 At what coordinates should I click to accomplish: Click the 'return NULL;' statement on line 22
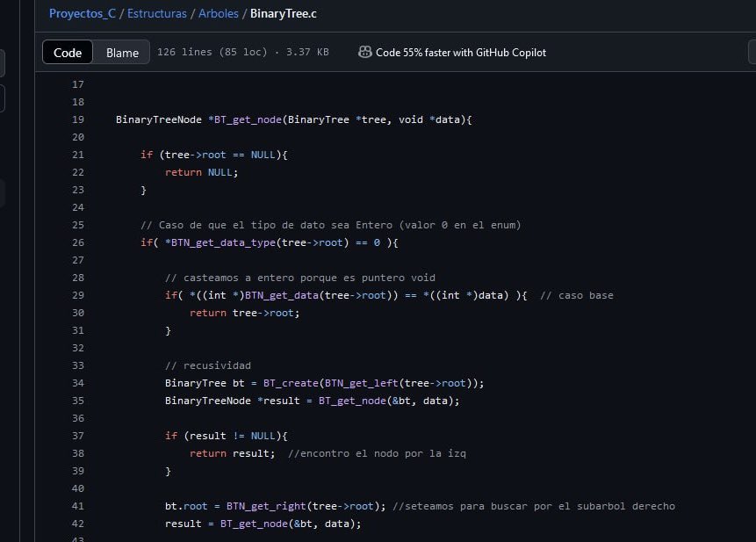202,172
